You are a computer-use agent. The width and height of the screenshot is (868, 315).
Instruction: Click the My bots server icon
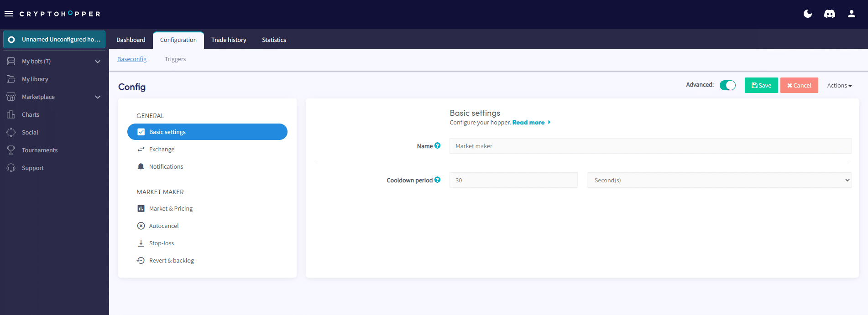tap(11, 61)
